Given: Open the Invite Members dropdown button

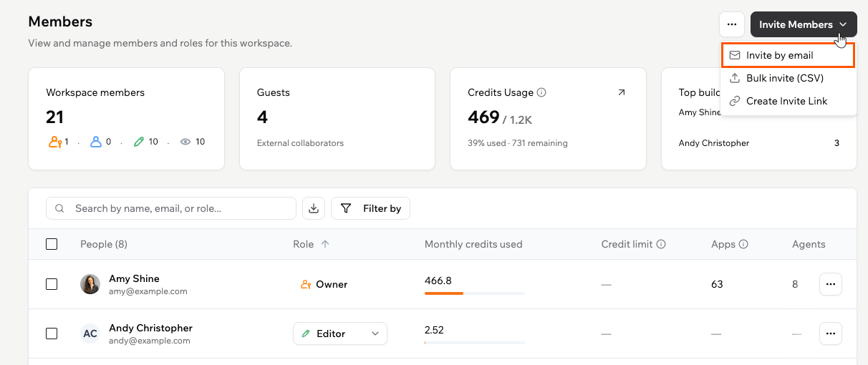Looking at the screenshot, I should [804, 24].
